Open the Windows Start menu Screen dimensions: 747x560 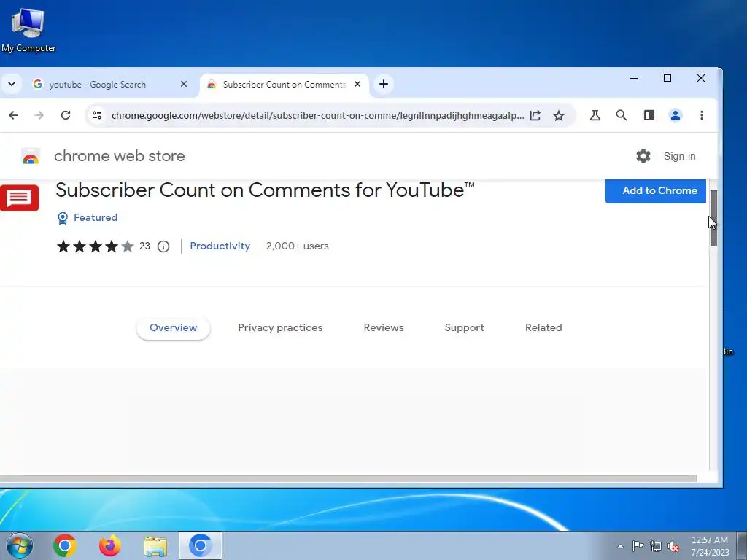click(19, 545)
